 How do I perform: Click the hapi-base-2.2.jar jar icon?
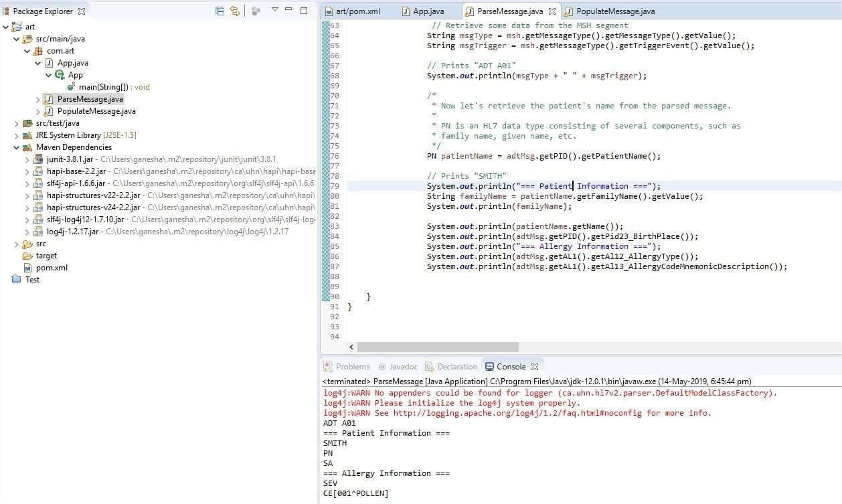38,171
